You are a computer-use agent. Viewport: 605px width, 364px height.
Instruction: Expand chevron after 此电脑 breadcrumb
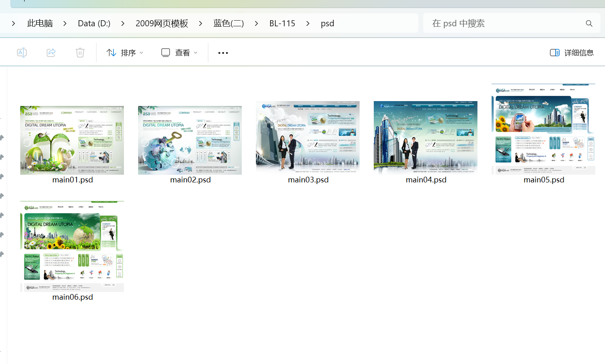coord(65,23)
